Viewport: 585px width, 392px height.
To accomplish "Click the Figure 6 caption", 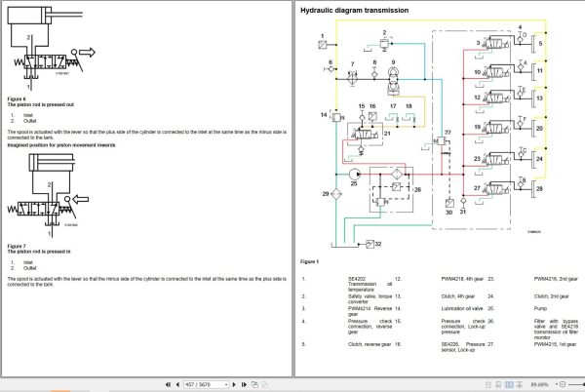I will pos(17,98).
